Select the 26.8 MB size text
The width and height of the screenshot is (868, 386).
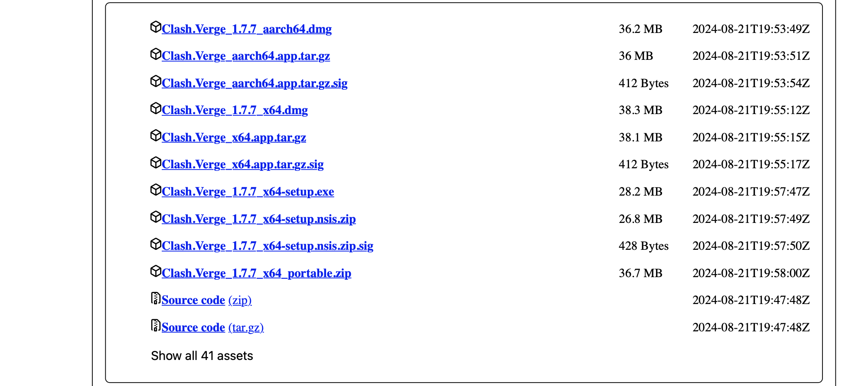(640, 219)
